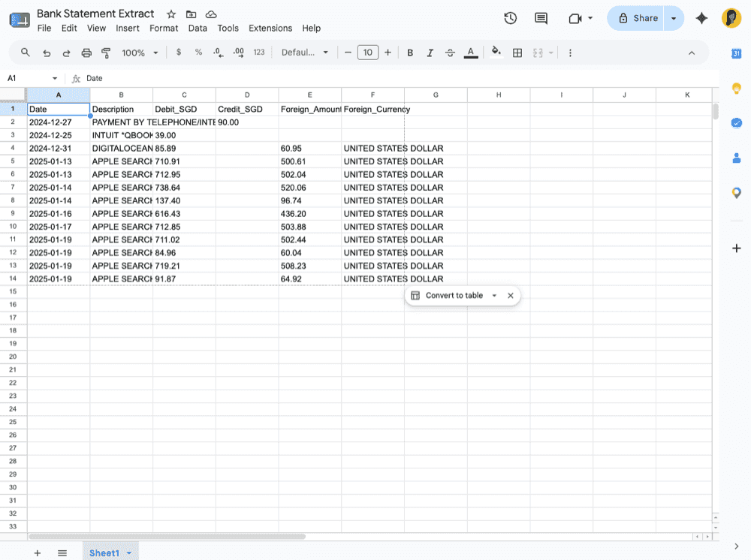Expand merge cells options arrow
751x560 pixels.
coord(550,53)
